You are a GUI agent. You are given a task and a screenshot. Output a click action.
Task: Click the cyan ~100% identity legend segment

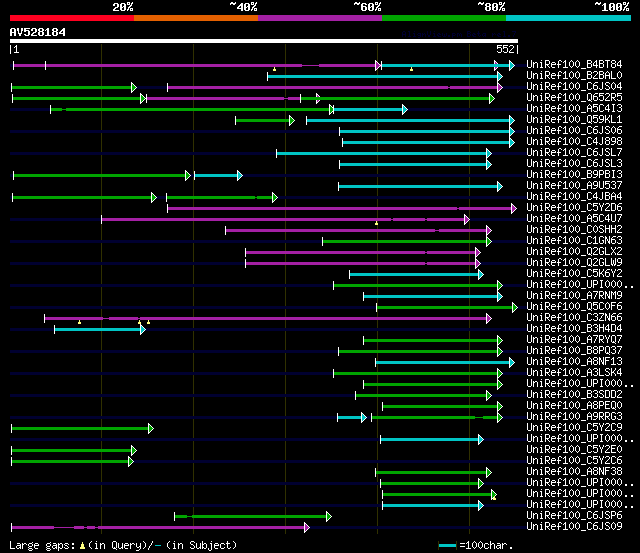(x=569, y=18)
